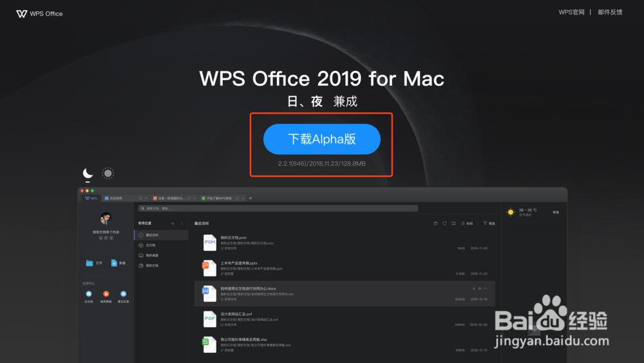
Task: Select 最近访问 in the sidebar
Action: (x=161, y=235)
